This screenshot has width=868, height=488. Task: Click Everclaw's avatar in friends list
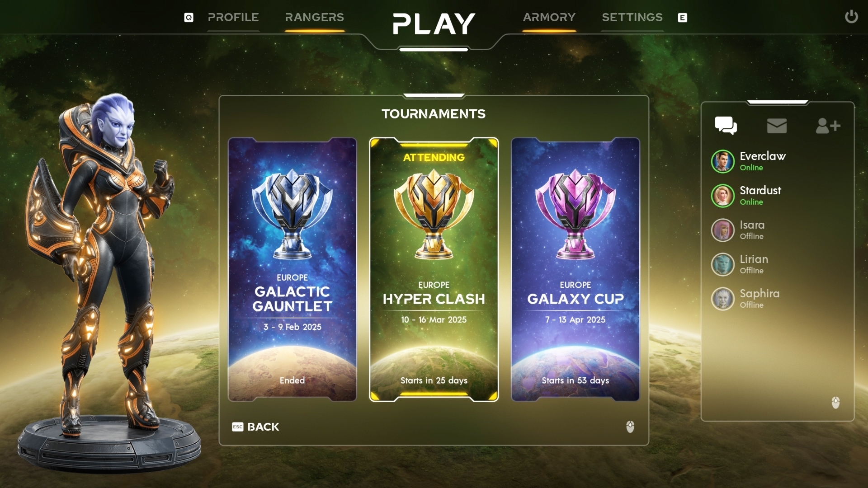(722, 161)
